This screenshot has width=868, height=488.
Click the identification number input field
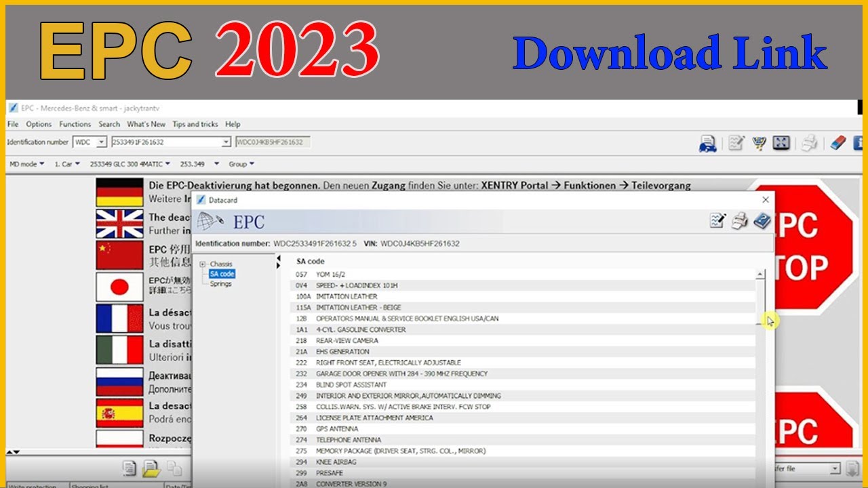[166, 142]
